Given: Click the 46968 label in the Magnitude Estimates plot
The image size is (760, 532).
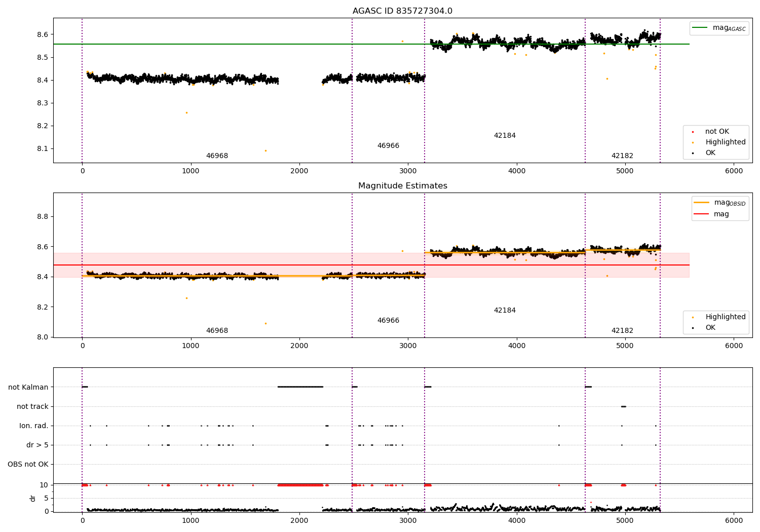Looking at the screenshot, I should 217,331.
